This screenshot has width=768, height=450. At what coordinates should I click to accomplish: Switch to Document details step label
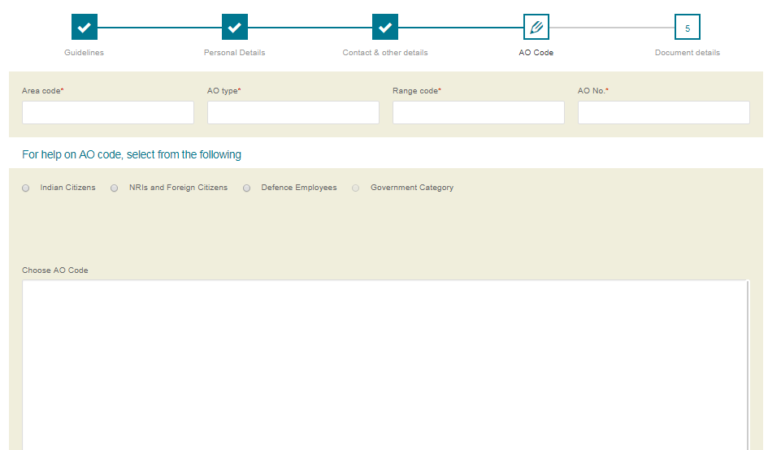(687, 52)
